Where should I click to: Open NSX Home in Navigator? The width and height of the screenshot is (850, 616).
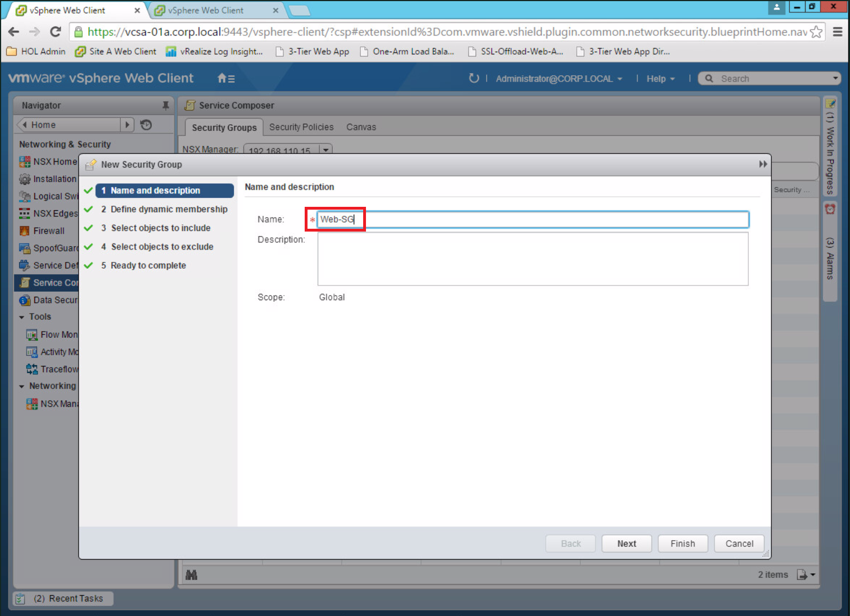[x=48, y=162]
